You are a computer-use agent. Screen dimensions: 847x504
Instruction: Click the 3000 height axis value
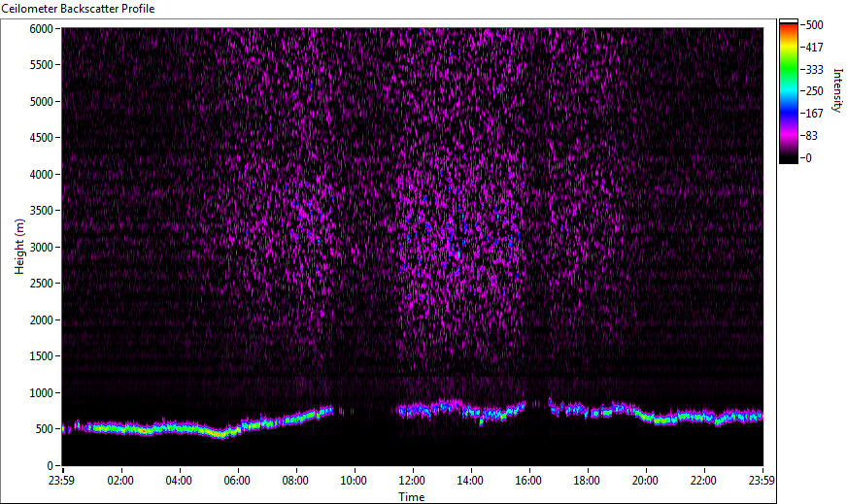tap(42, 248)
